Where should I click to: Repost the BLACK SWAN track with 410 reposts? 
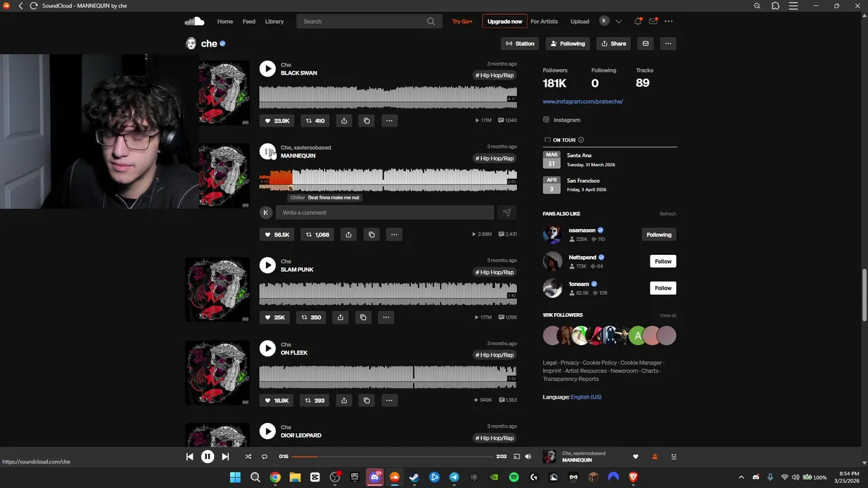pos(315,121)
